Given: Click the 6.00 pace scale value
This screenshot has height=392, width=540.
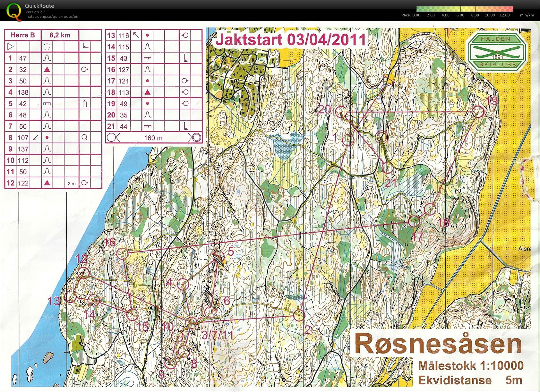Looking at the screenshot, I should [460, 15].
